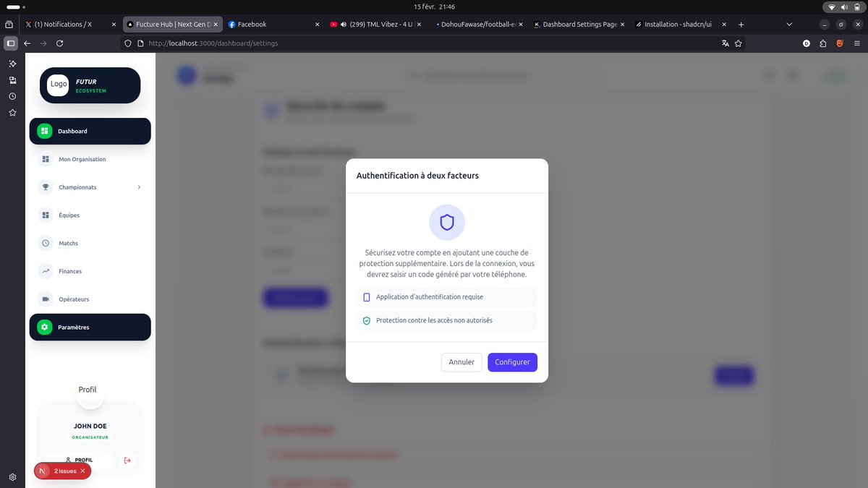Click the green shield-check icon in Protection row
Screen dimensions: 868x488
click(x=367, y=320)
